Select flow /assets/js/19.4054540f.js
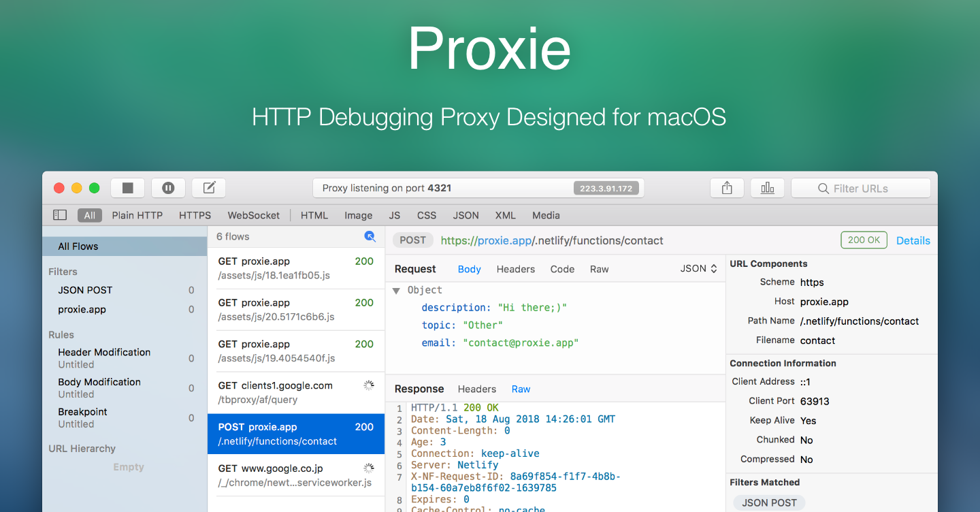 296,351
